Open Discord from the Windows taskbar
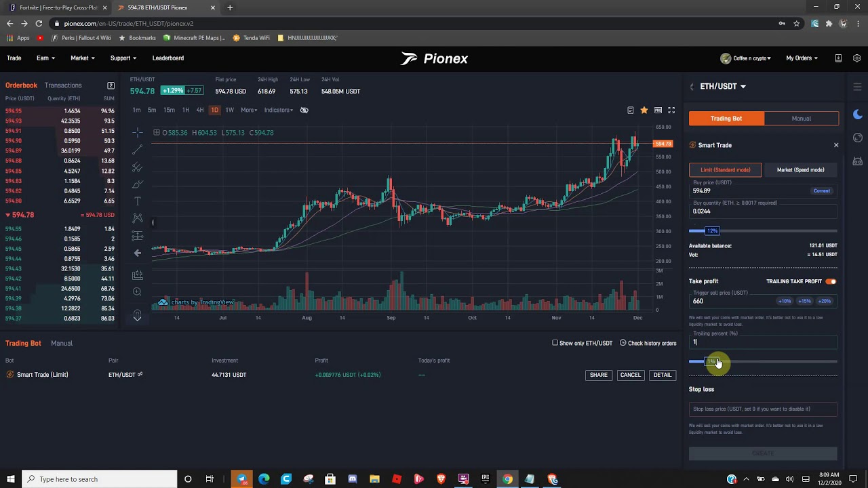 pyautogui.click(x=352, y=479)
